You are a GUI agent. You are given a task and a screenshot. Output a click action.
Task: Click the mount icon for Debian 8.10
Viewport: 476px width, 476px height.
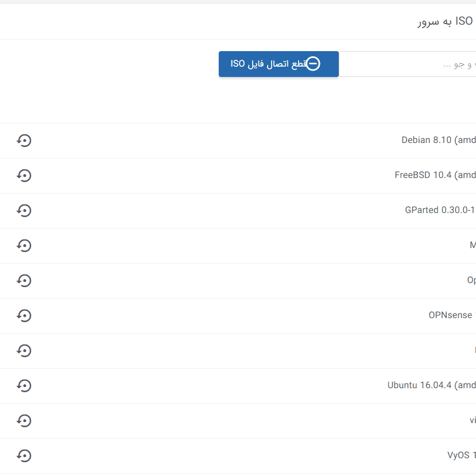[24, 141]
